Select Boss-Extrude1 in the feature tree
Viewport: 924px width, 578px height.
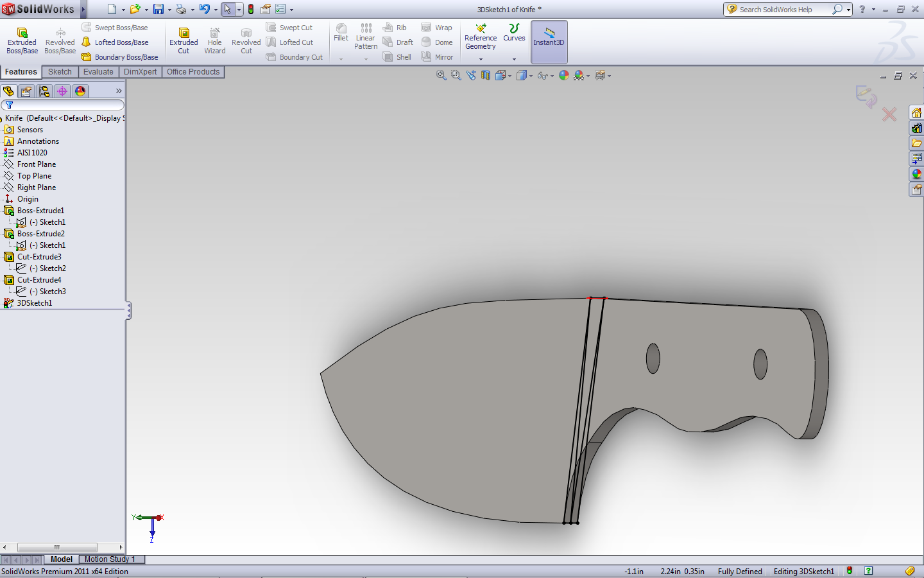tap(40, 211)
